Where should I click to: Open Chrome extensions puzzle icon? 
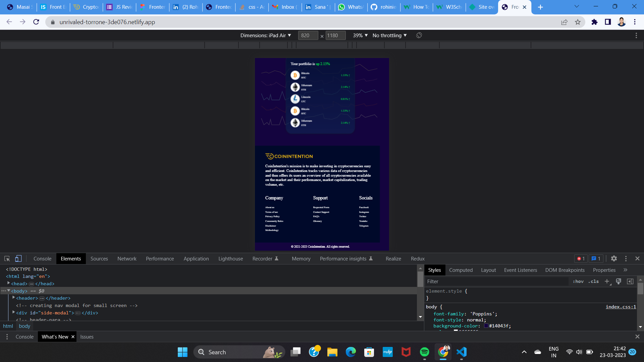pos(594,22)
